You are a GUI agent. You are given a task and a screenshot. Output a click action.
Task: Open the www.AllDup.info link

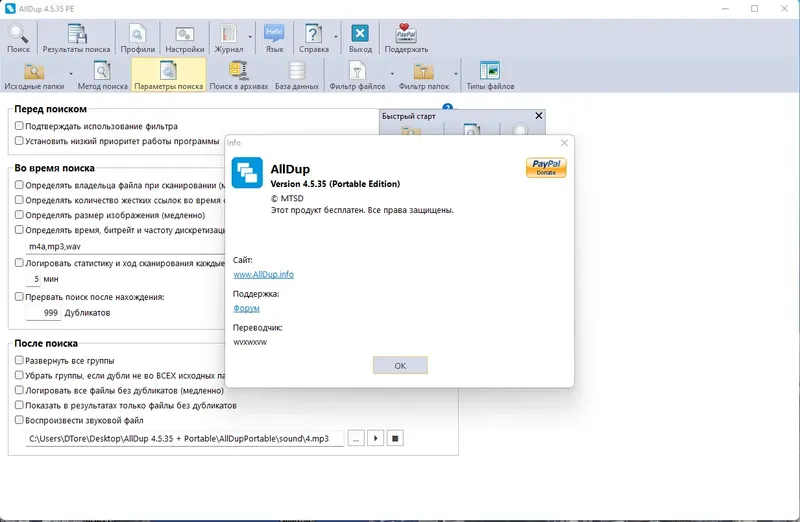pos(263,275)
